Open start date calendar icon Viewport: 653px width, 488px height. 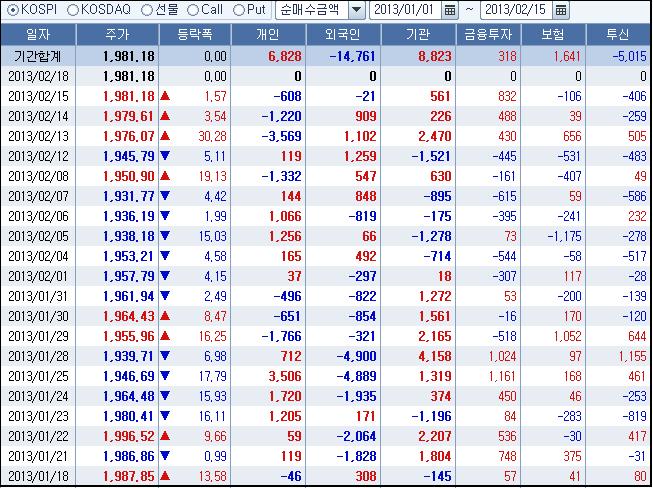click(449, 10)
